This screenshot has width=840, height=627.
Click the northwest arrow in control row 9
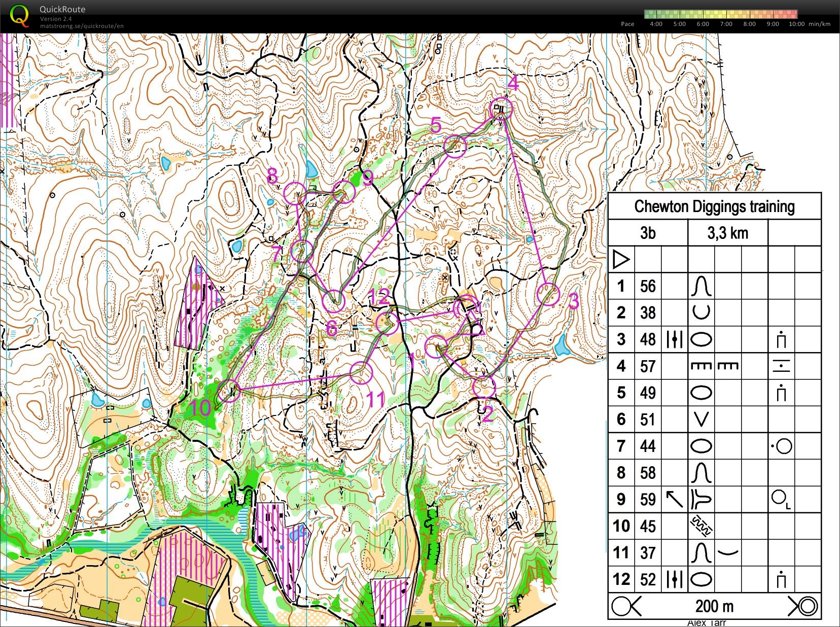tap(674, 499)
